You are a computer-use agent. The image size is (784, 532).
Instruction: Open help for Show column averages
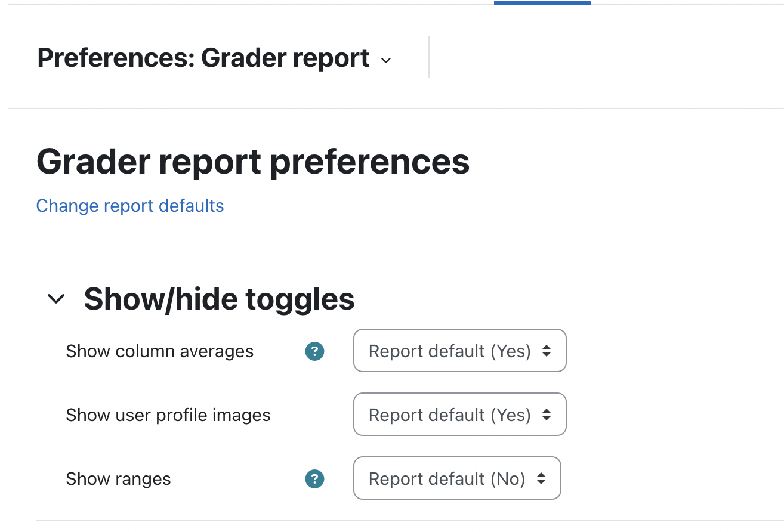coord(314,351)
